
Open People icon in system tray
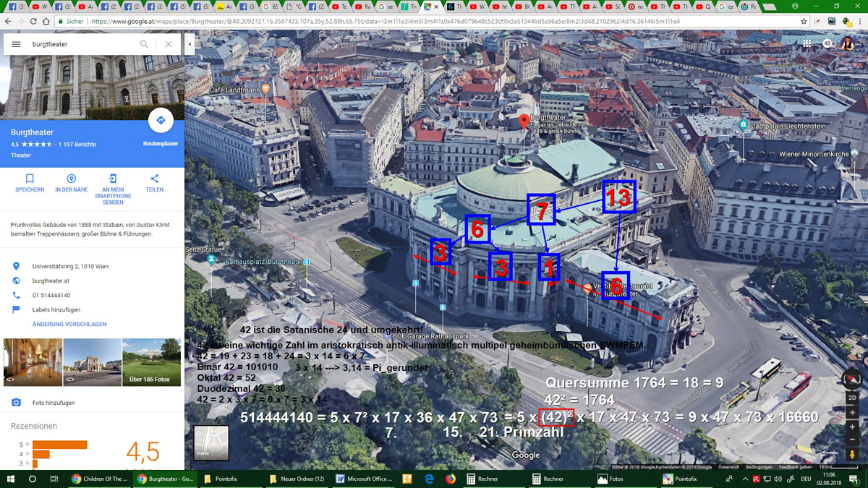click(728, 479)
